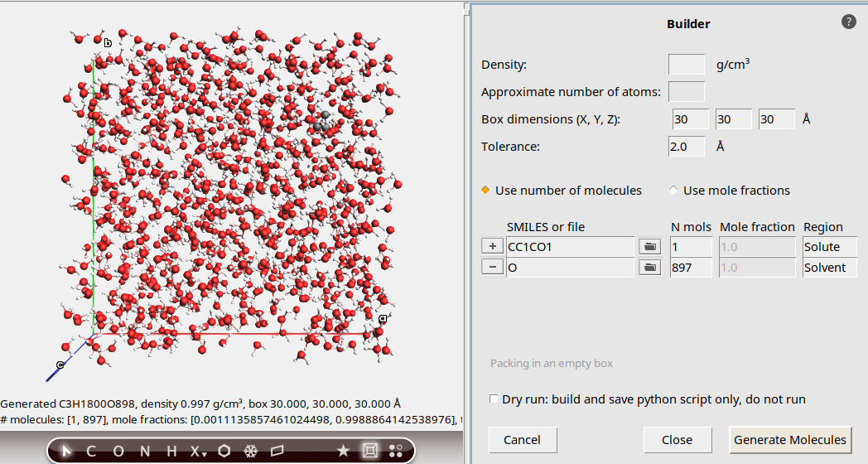The width and height of the screenshot is (868, 464).
Task: Focus the Density input field
Action: [687, 65]
